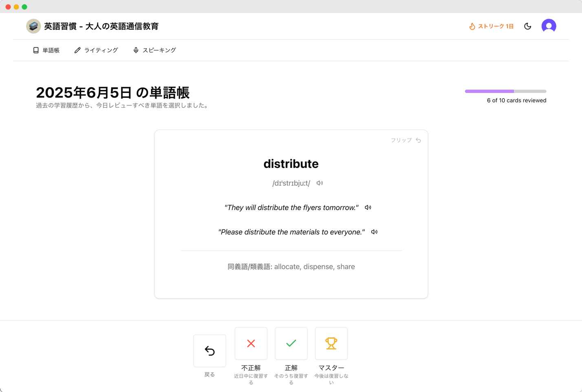The image size is (582, 392).
Task: Toggle dark mode with the moon icon
Action: click(528, 26)
